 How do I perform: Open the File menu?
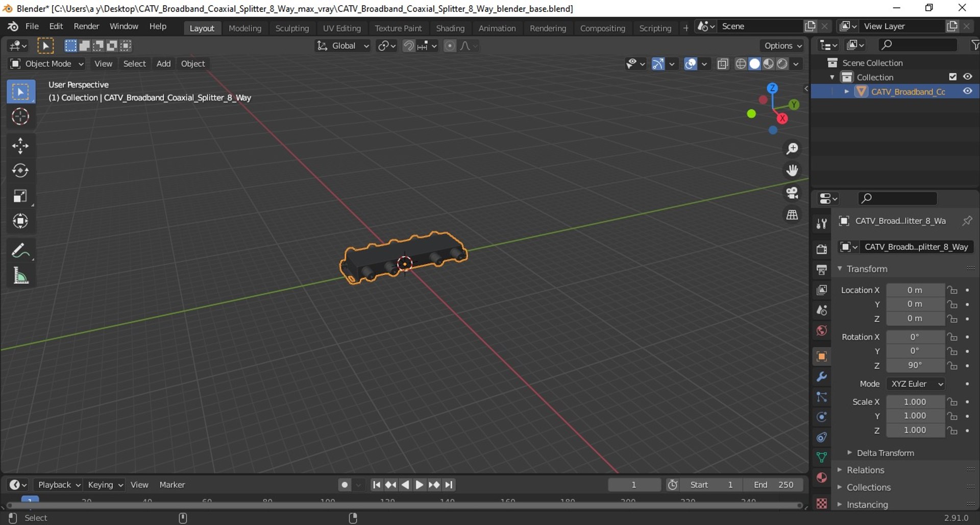[x=32, y=27]
